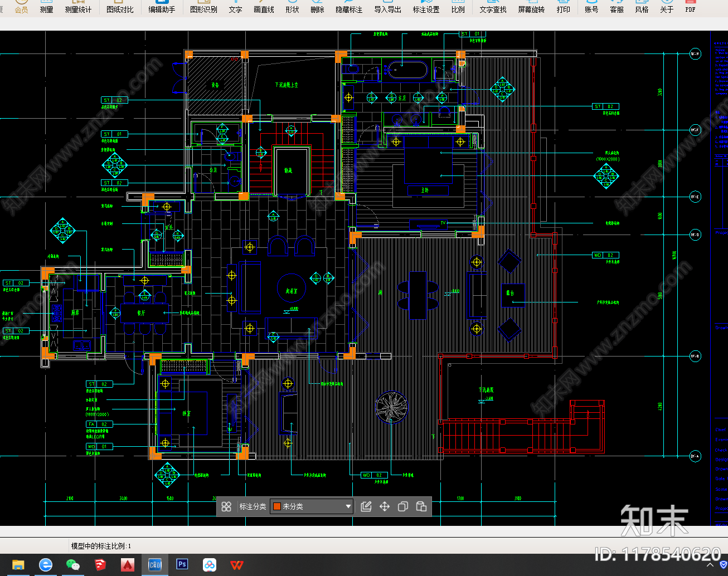Open AutoCAD from the taskbar
This screenshot has height=576, width=728.
[128, 565]
